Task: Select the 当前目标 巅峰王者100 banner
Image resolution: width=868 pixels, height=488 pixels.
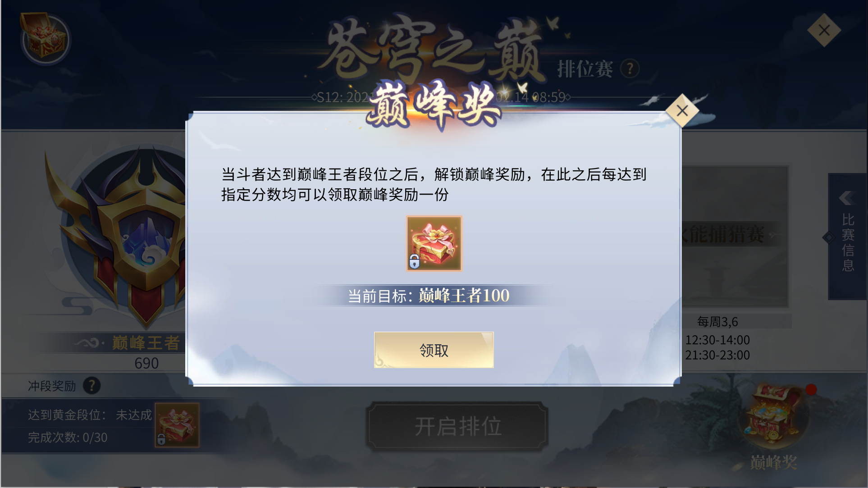Action: (x=429, y=296)
